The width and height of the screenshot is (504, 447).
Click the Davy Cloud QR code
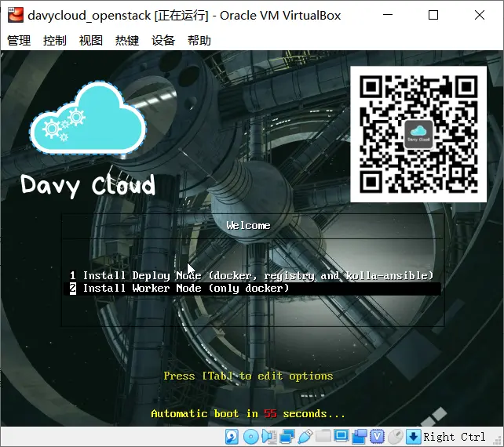[x=418, y=134]
